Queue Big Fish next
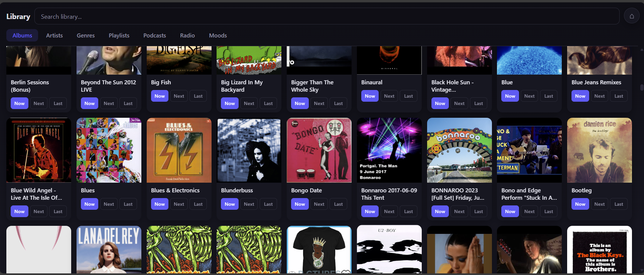Screen dimensions: 644x275 coord(179,96)
